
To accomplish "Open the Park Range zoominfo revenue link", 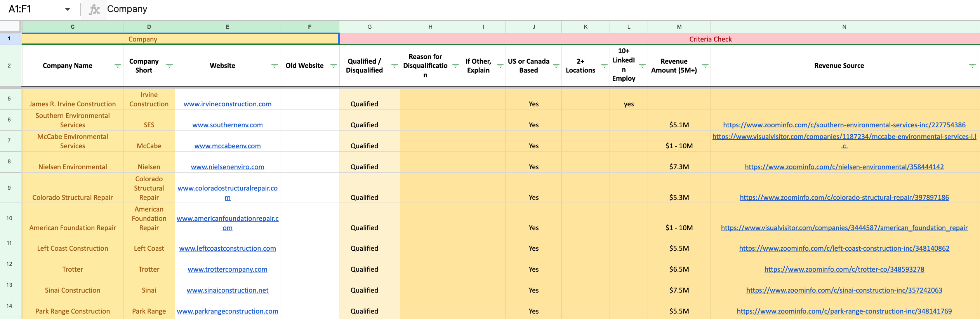I will [844, 311].
